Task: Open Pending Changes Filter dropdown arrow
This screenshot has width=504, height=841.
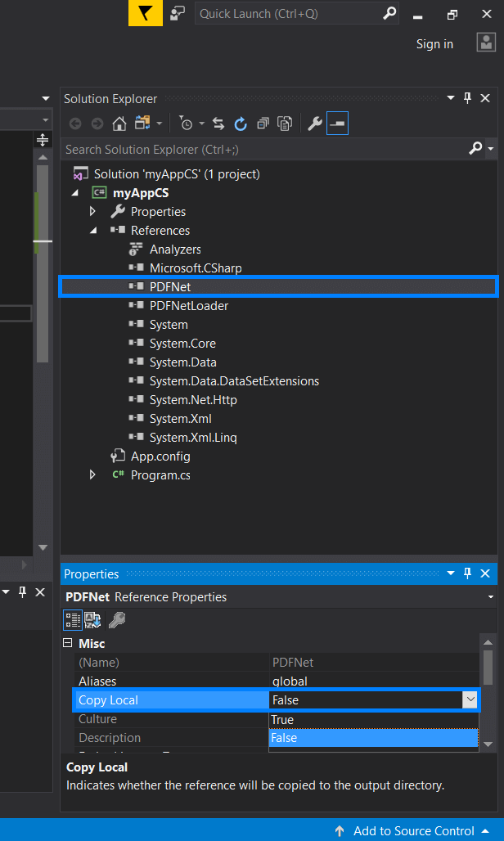Action: point(201,124)
